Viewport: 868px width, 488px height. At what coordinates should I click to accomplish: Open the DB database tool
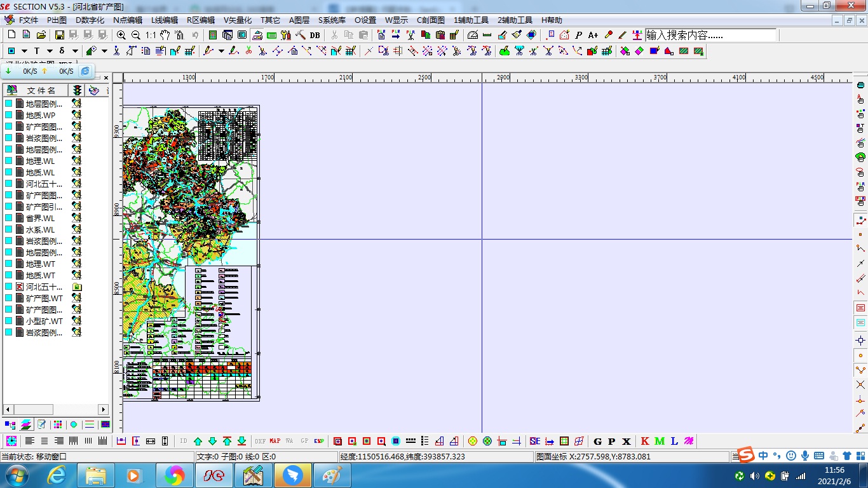pyautogui.click(x=315, y=35)
